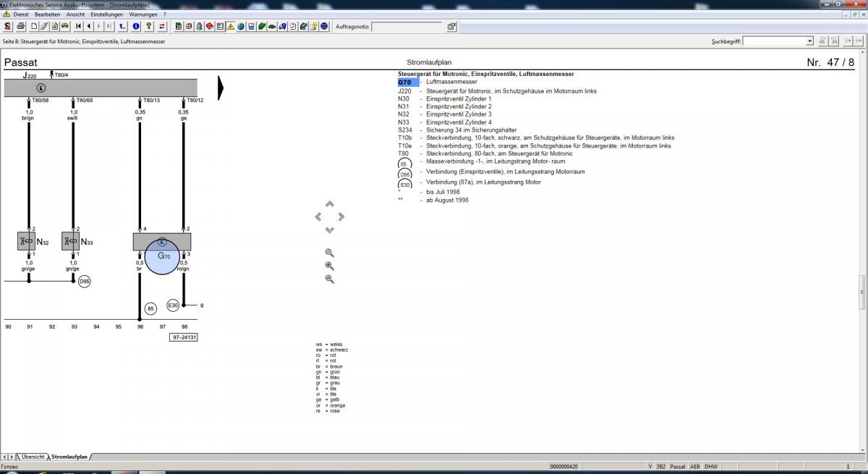Viewport: 868px width, 474px height.
Task: Click the bottom magnifier zoom icon
Action: pos(330,279)
